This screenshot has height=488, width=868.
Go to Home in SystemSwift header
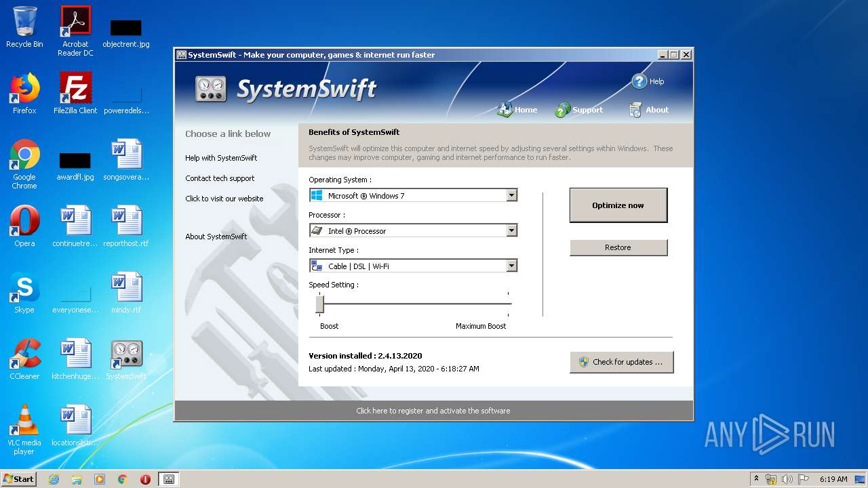[x=517, y=110]
